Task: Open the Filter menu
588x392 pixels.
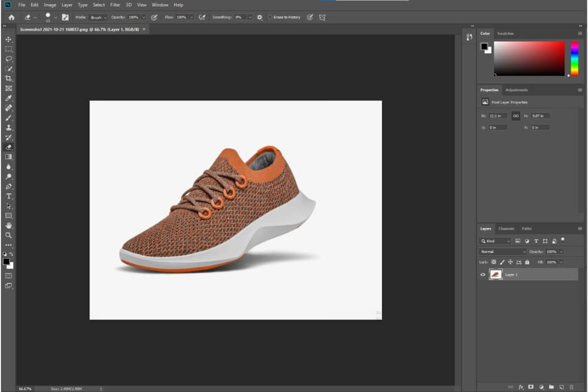Action: click(x=115, y=5)
